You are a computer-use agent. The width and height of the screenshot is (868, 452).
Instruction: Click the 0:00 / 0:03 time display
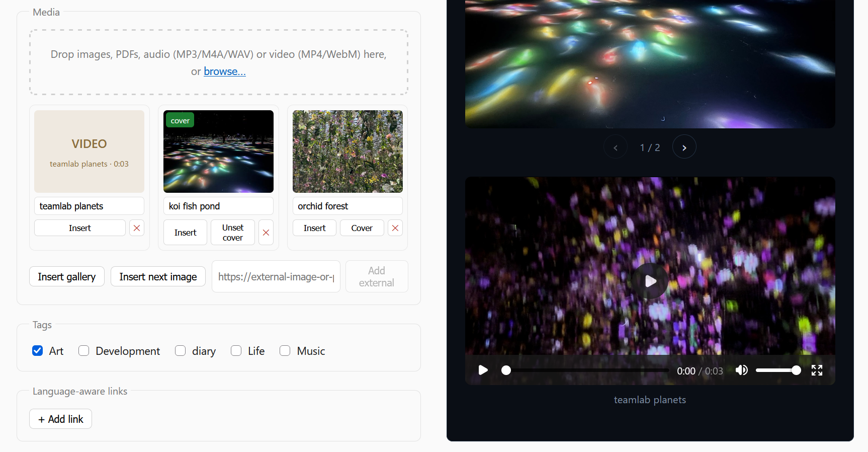tap(700, 371)
